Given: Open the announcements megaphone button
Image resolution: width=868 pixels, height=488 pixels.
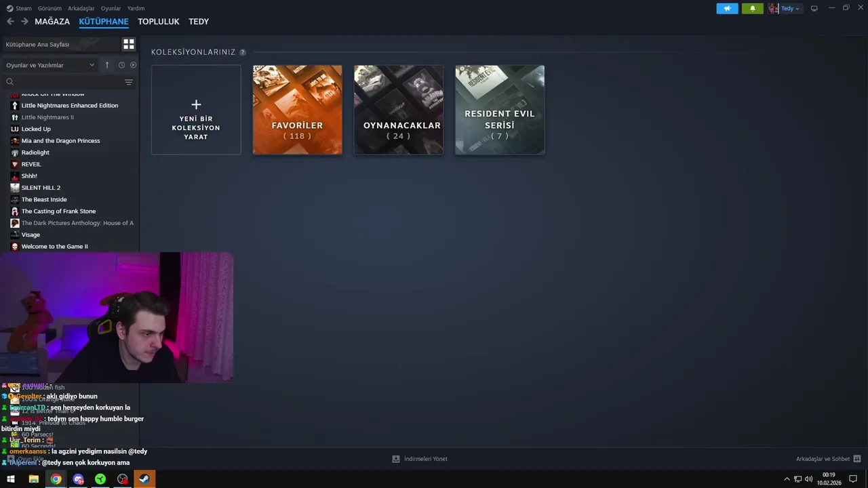Looking at the screenshot, I should [x=727, y=8].
